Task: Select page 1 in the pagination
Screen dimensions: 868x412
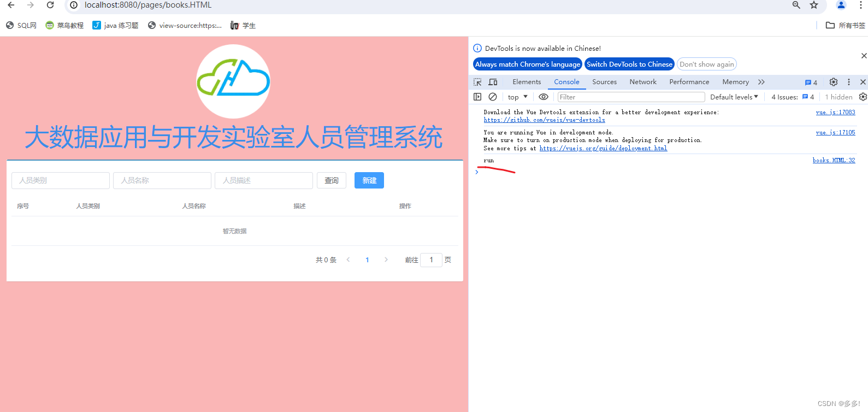Action: click(367, 260)
